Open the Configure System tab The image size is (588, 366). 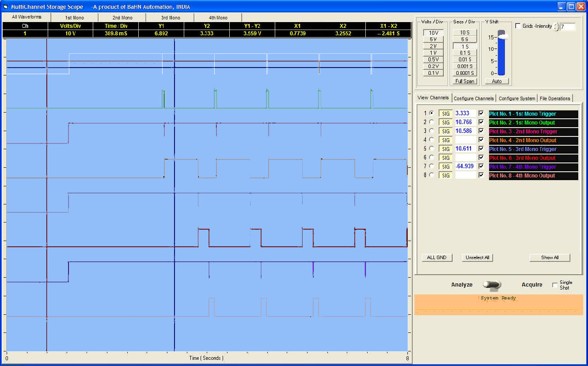(516, 98)
